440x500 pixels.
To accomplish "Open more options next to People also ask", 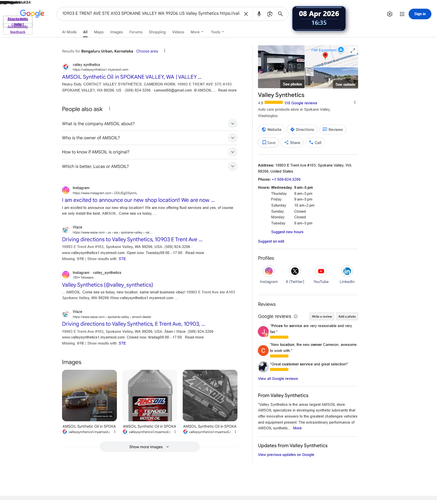I will click(x=109, y=109).
